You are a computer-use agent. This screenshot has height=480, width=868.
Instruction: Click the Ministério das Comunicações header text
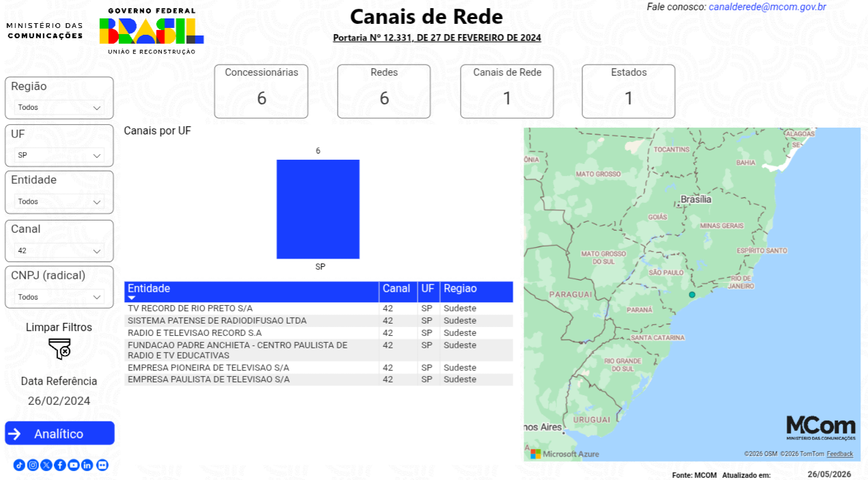pos(44,31)
